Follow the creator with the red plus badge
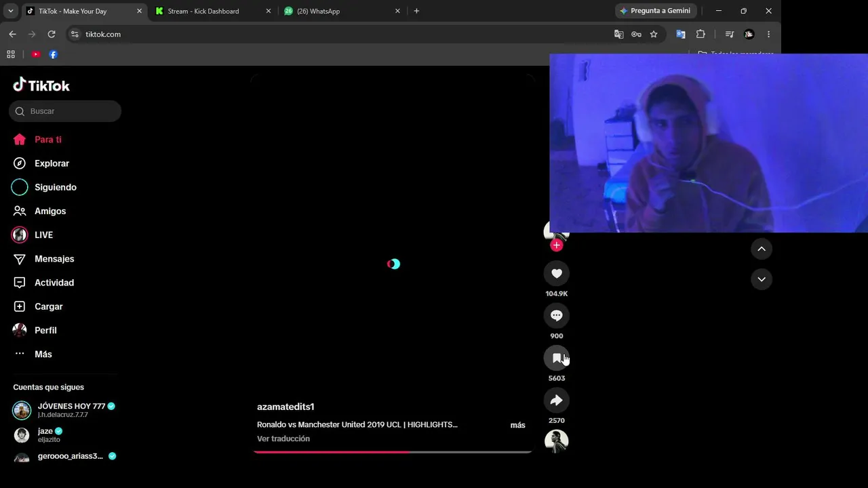 [x=557, y=245]
